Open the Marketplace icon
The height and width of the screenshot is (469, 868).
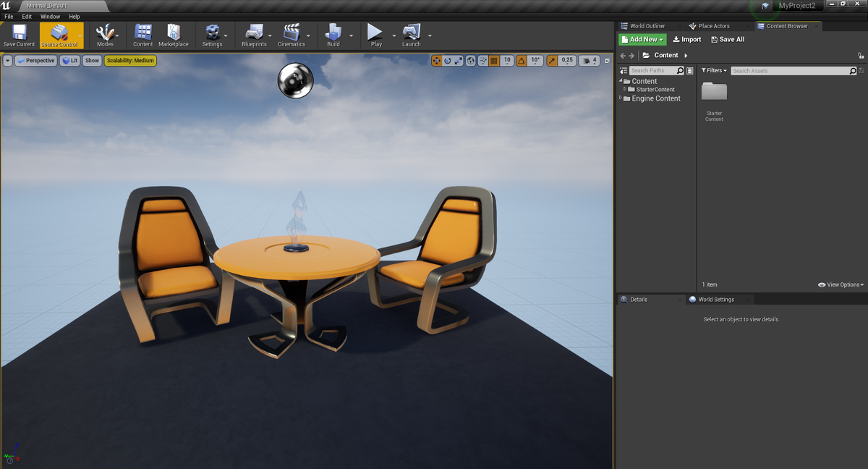point(174,35)
